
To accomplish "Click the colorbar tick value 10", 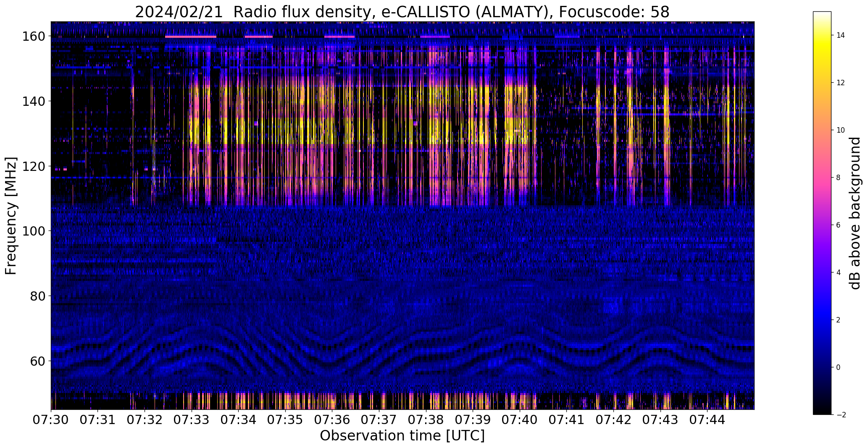I will tap(841, 130).
